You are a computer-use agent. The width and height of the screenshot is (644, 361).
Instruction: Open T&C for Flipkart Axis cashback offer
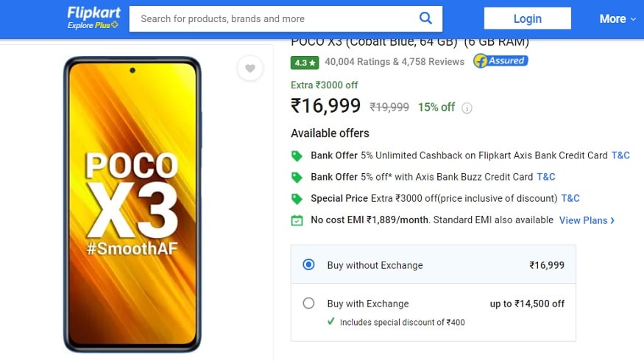click(x=620, y=155)
